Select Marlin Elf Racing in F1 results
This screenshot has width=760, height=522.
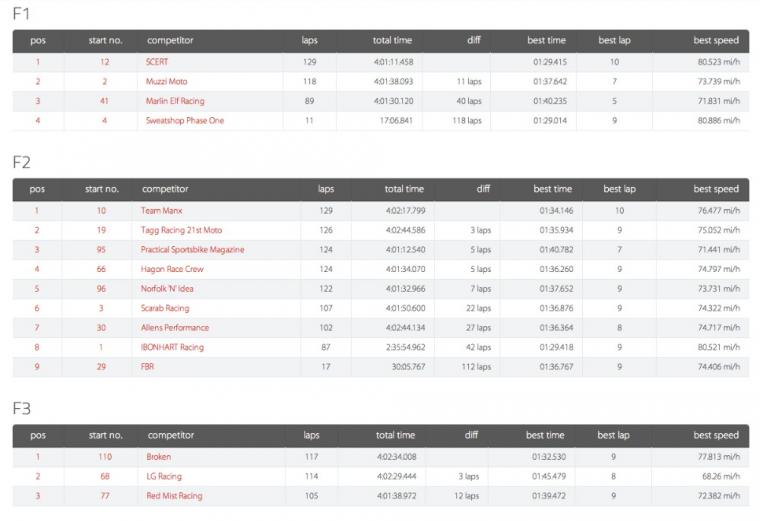(175, 101)
